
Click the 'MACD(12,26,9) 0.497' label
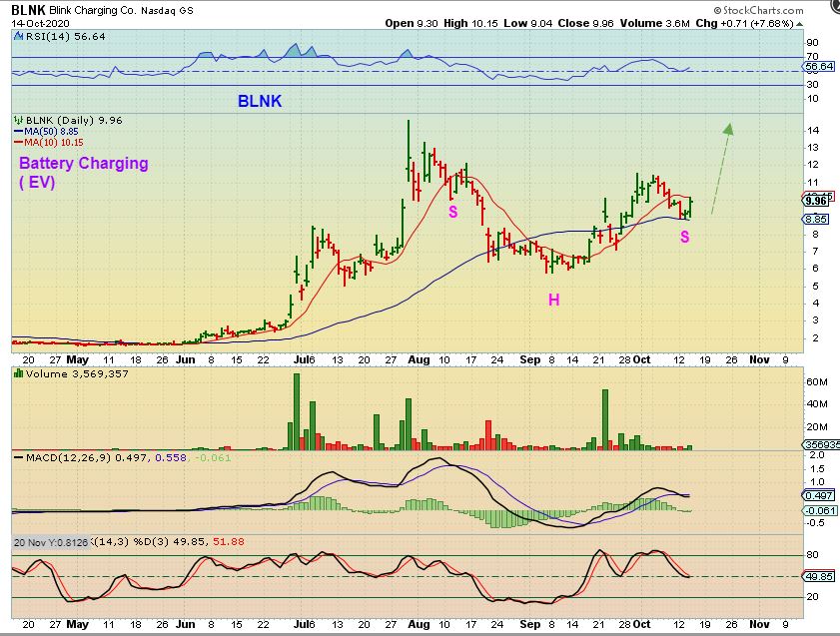tap(88, 458)
